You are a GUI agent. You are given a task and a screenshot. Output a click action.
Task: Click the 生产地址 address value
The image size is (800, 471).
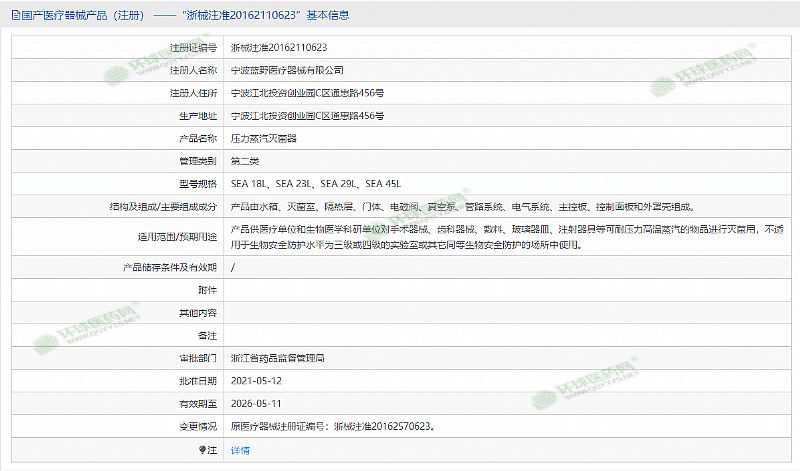307,116
